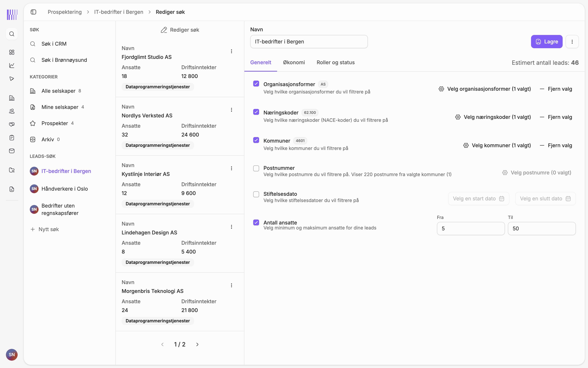Open the mail envelope icon
The height and width of the screenshot is (368, 588).
pyautogui.click(x=12, y=151)
